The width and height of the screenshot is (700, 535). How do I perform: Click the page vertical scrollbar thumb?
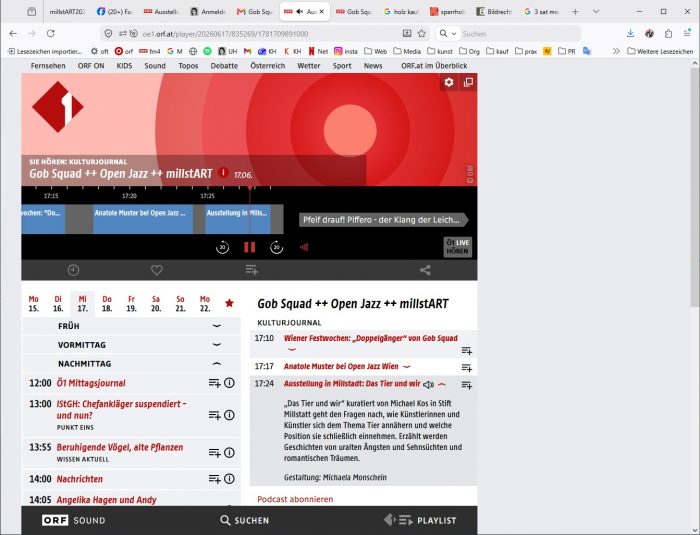695,188
